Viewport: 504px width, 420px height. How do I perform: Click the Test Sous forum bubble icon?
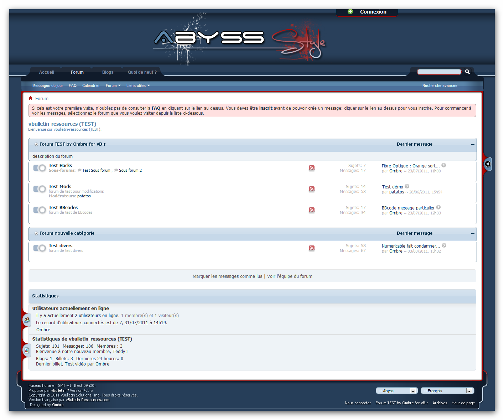click(79, 170)
